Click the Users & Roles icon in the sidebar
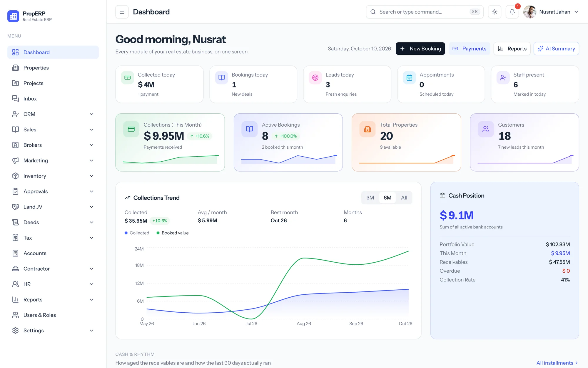588x368 pixels. (x=15, y=315)
